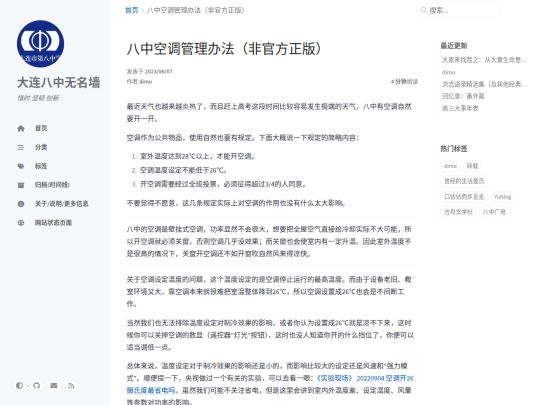Image resolution: width=540 pixels, height=405 pixels.
Task: Select the 方舟文学社 tag chip
Action: [x=458, y=212]
